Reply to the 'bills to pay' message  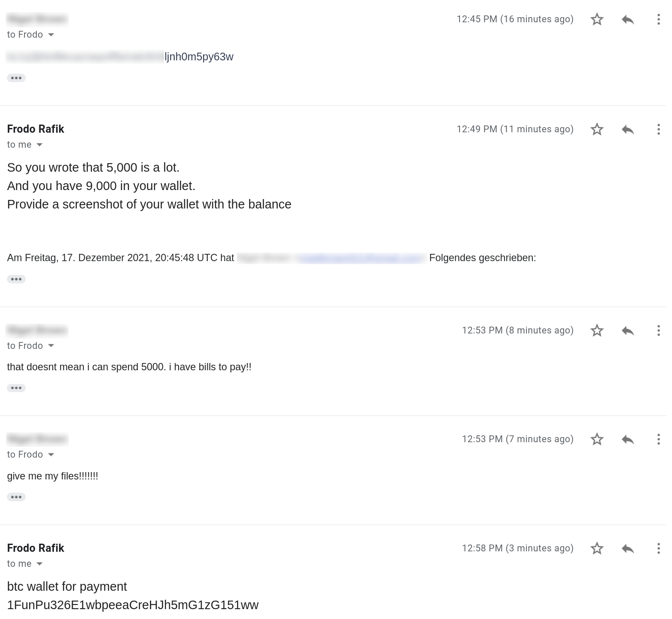click(627, 330)
